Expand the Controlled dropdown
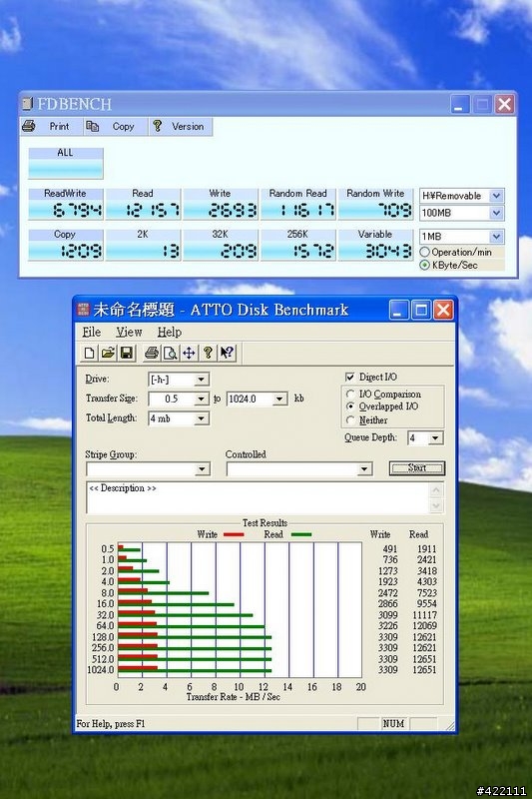Viewport: 532px width, 799px height. point(364,468)
